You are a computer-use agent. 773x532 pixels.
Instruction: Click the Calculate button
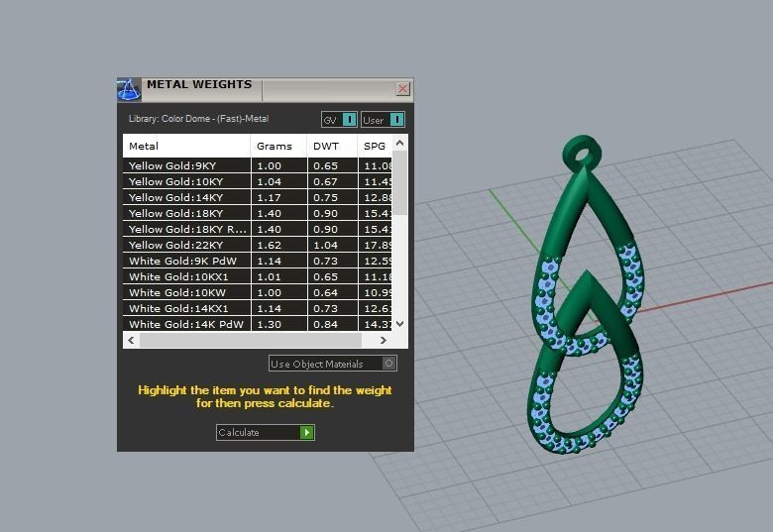(266, 433)
